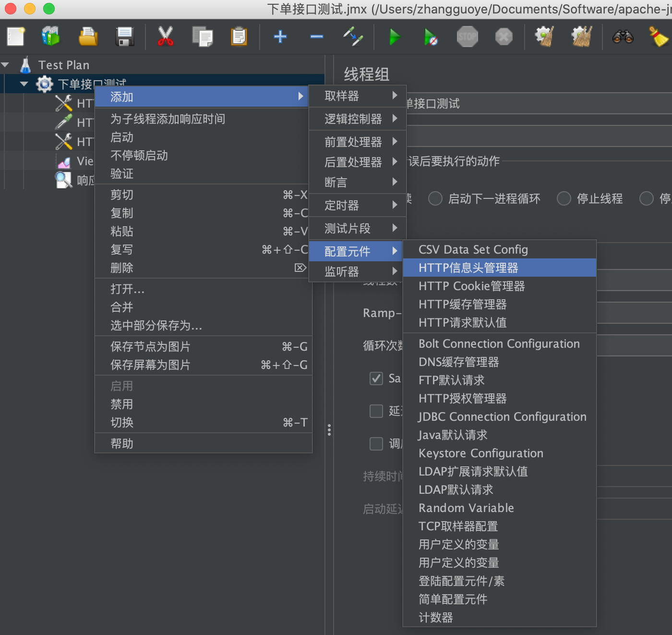Click the pipette sampler icon in tree

[x=63, y=122]
